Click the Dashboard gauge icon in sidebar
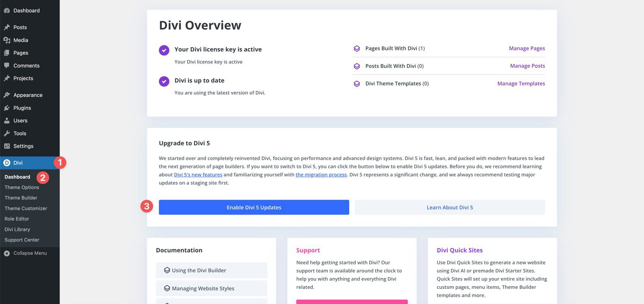The height and width of the screenshot is (304, 644). click(x=7, y=10)
